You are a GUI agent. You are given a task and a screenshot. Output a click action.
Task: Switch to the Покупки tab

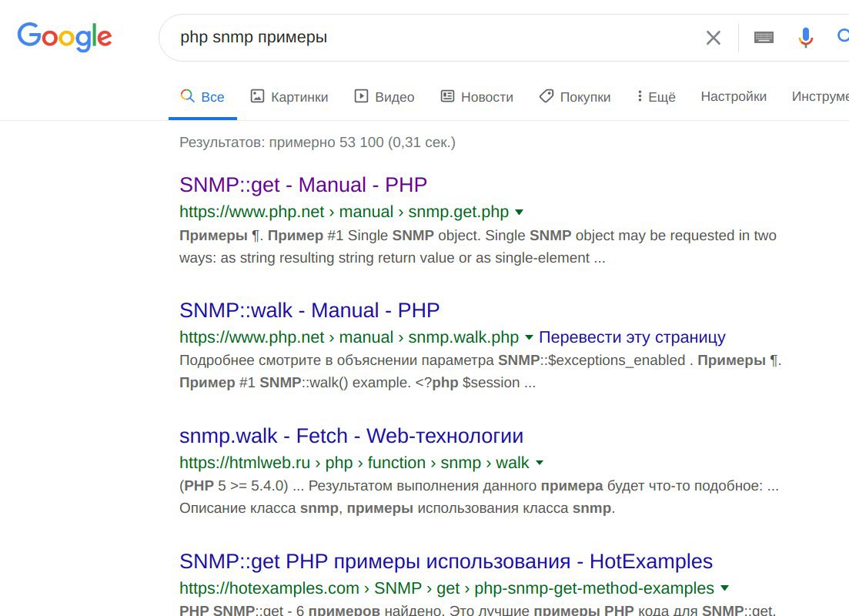pos(575,97)
